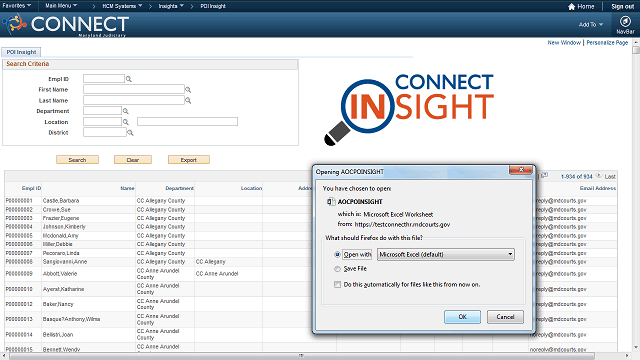Open the NavBar compass icon
The width and height of the screenshot is (640, 360).
(x=625, y=21)
